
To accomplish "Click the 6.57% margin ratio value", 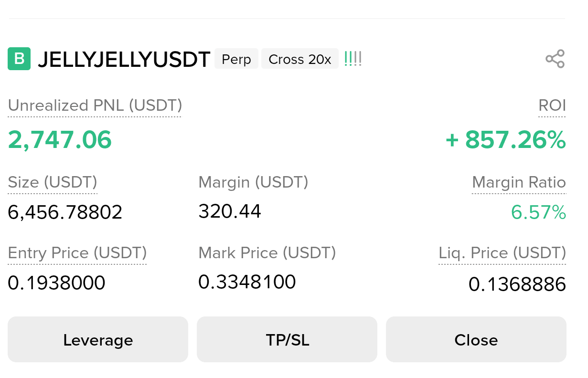I will click(x=538, y=212).
